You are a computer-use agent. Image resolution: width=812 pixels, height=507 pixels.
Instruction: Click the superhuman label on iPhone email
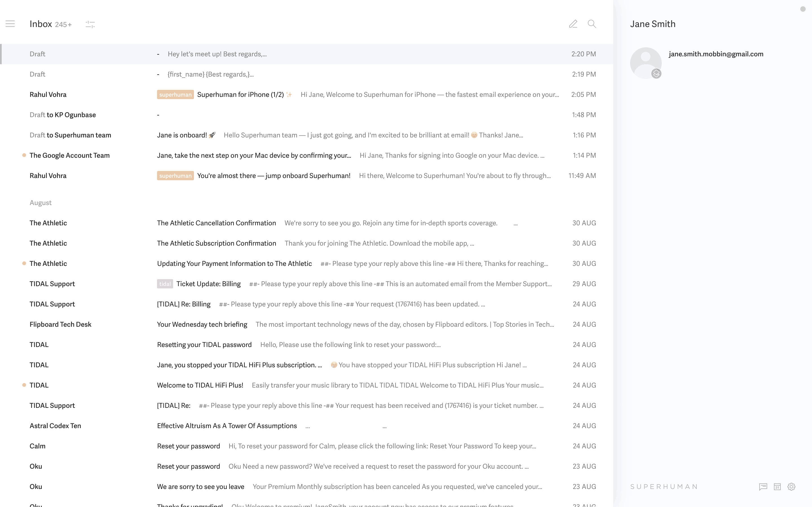175,95
